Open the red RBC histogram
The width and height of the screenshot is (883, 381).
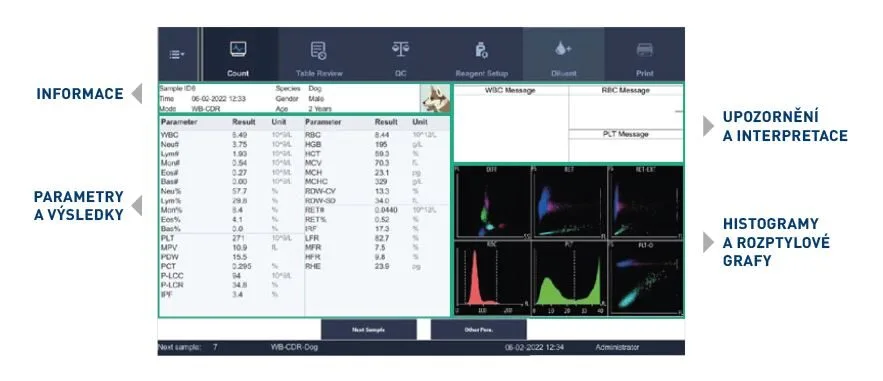point(493,278)
